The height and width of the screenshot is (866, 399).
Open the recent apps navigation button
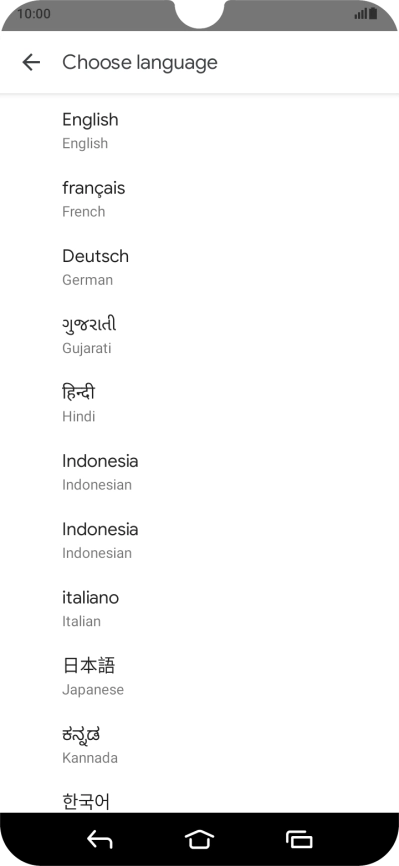pos(299,839)
